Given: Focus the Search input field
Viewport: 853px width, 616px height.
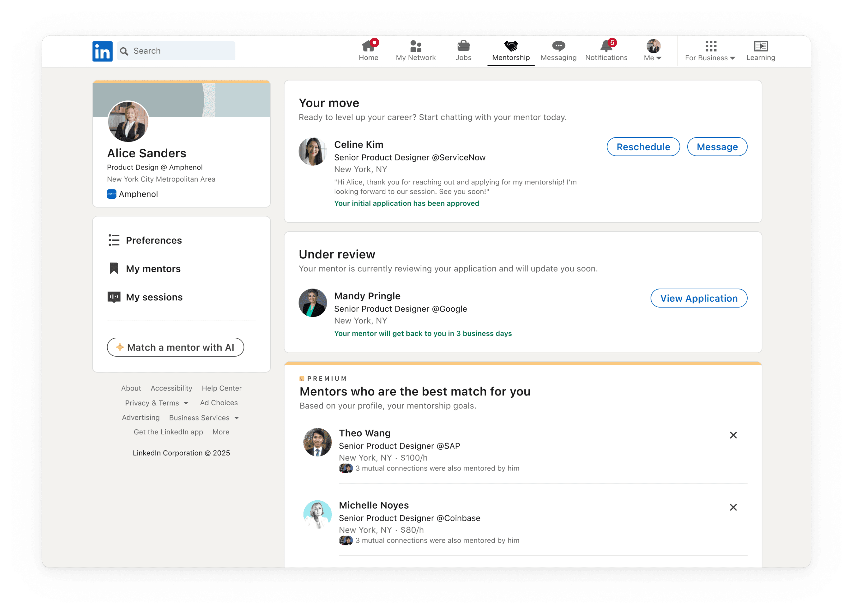Looking at the screenshot, I should 176,51.
